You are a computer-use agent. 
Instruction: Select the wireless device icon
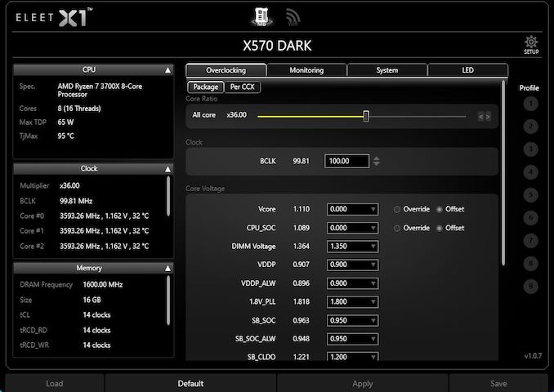tap(293, 17)
